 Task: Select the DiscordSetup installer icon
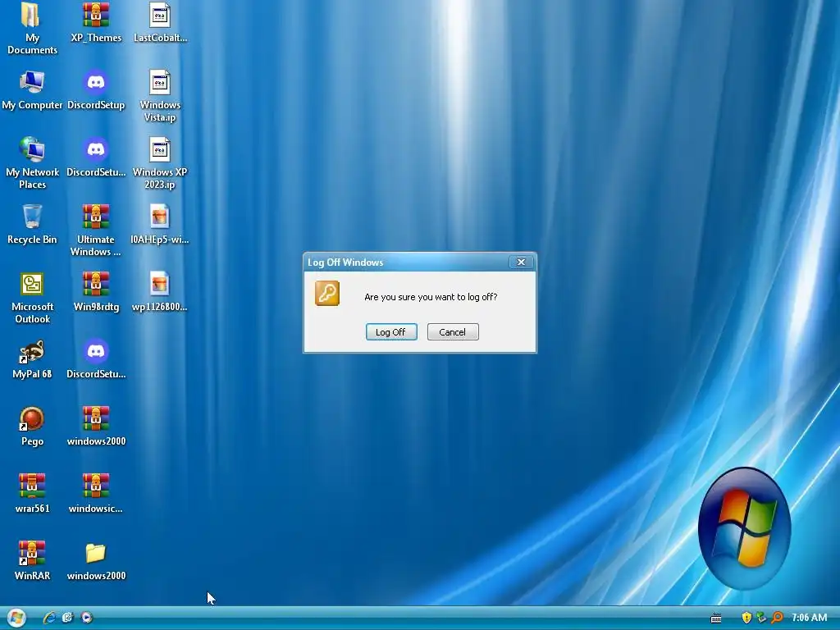96,90
